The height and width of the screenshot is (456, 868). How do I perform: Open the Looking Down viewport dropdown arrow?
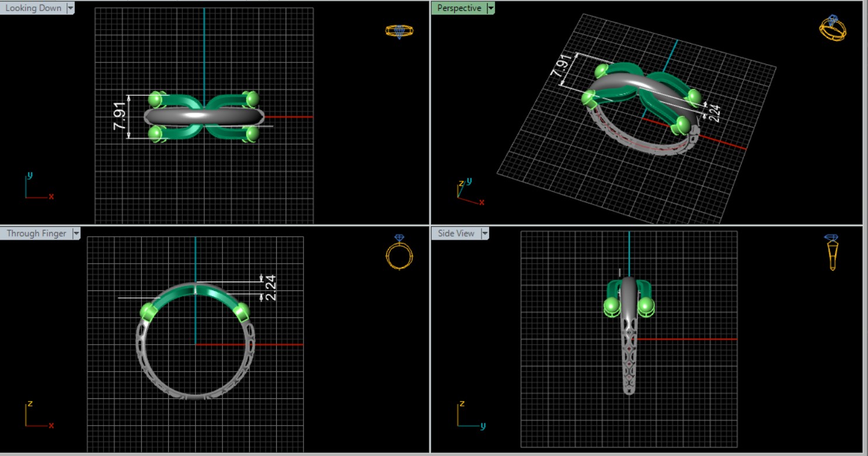[x=71, y=8]
